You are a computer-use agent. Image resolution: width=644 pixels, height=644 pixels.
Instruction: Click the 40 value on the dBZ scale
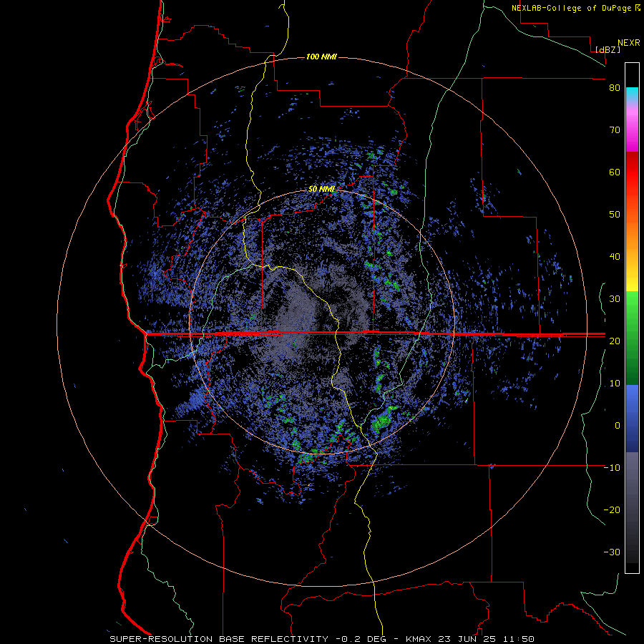(615, 257)
